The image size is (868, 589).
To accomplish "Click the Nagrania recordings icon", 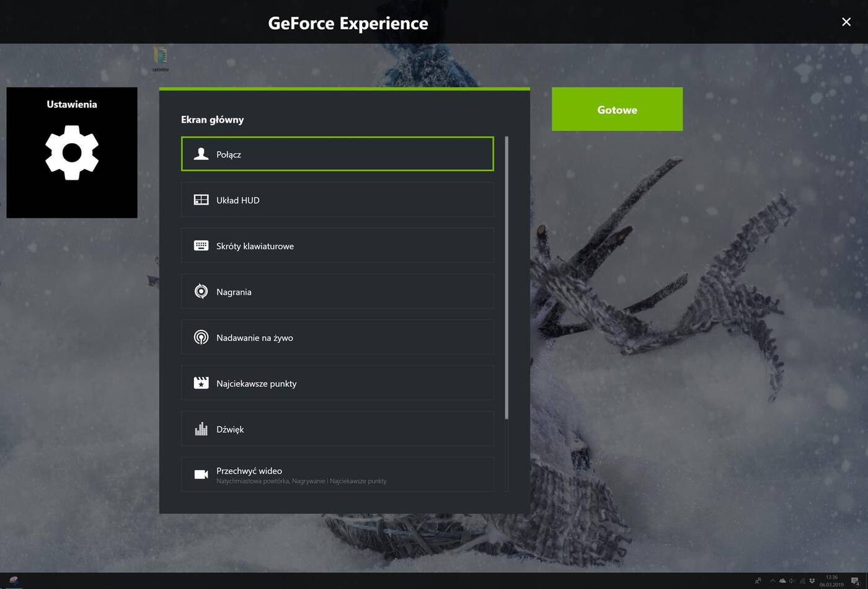I will click(201, 291).
